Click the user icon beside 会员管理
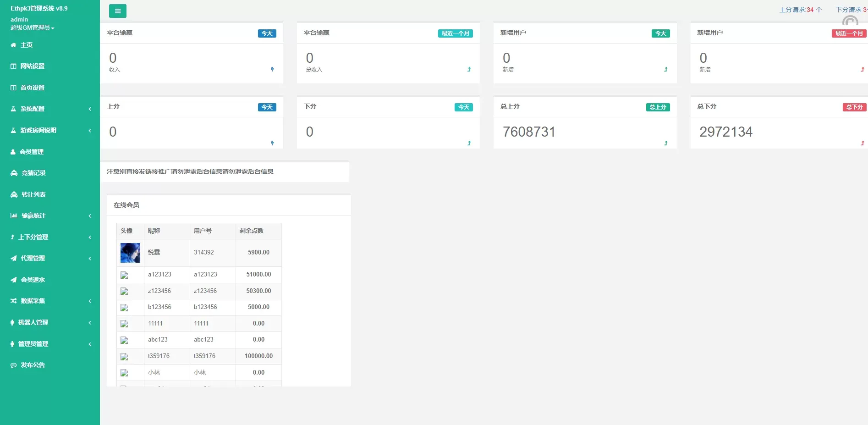 click(x=13, y=152)
